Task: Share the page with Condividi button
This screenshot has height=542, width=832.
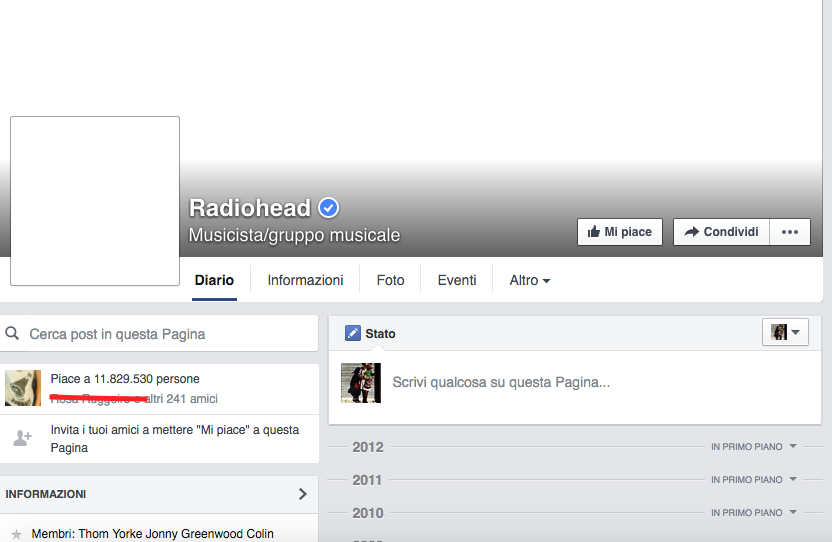Action: click(x=721, y=232)
